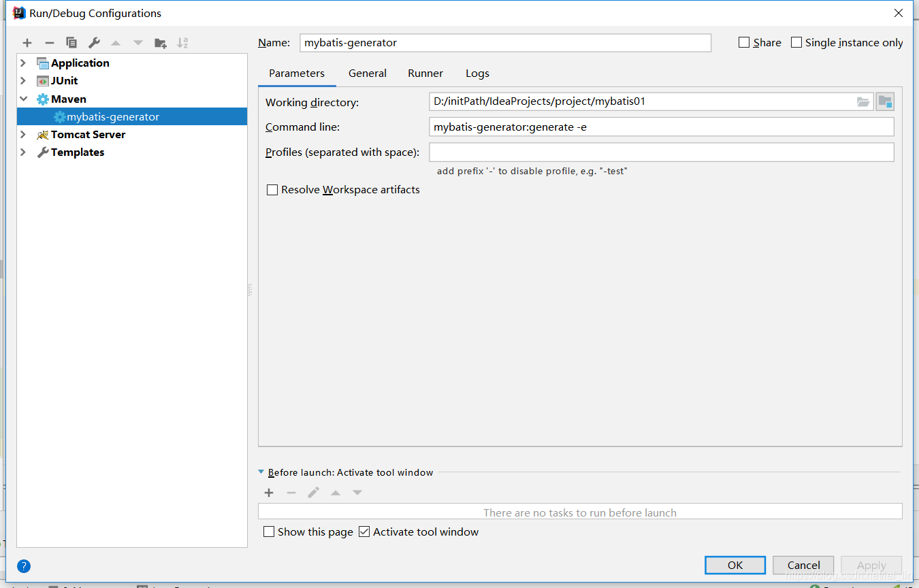Image resolution: width=919 pixels, height=588 pixels.
Task: Collapse the Before launch section
Action: coord(261,472)
